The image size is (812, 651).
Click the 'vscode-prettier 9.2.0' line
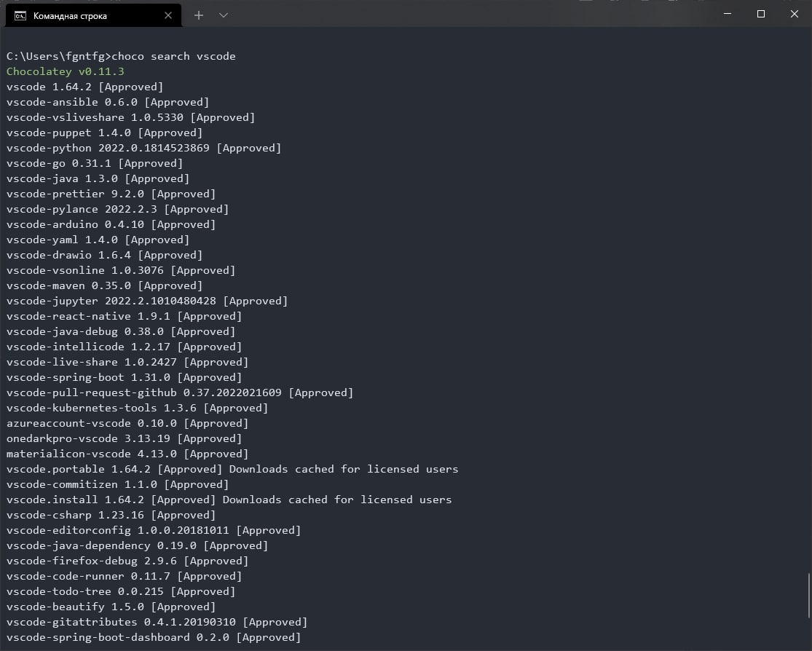(111, 194)
